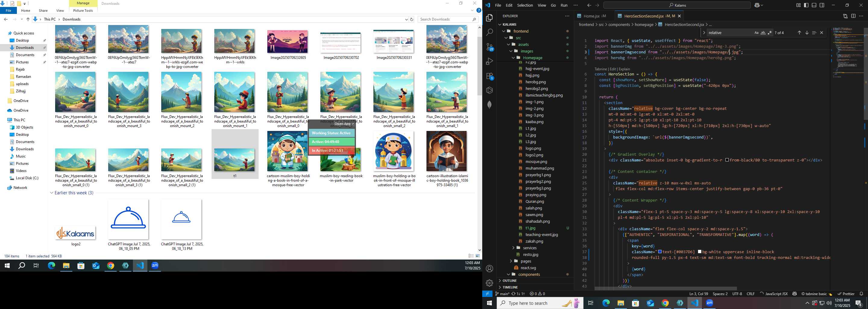Open changes compare icon in editor toolbar
The width and height of the screenshot is (868, 309).
pyautogui.click(x=845, y=16)
